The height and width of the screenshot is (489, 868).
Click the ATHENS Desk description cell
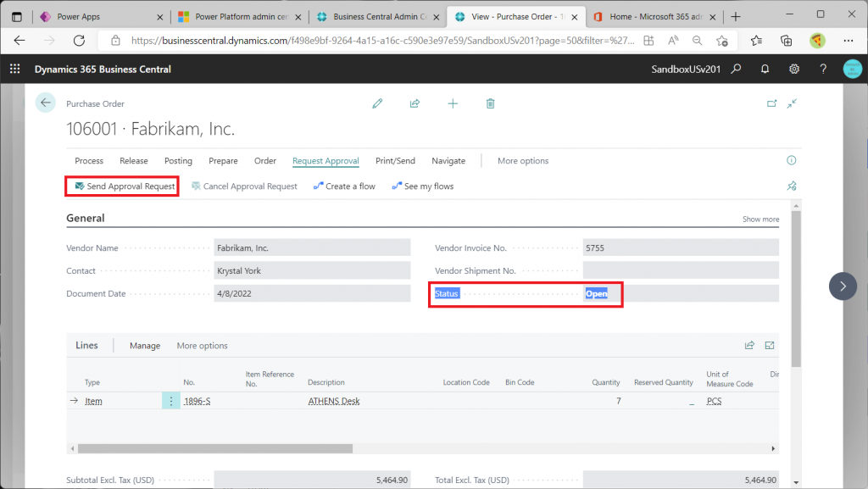334,401
